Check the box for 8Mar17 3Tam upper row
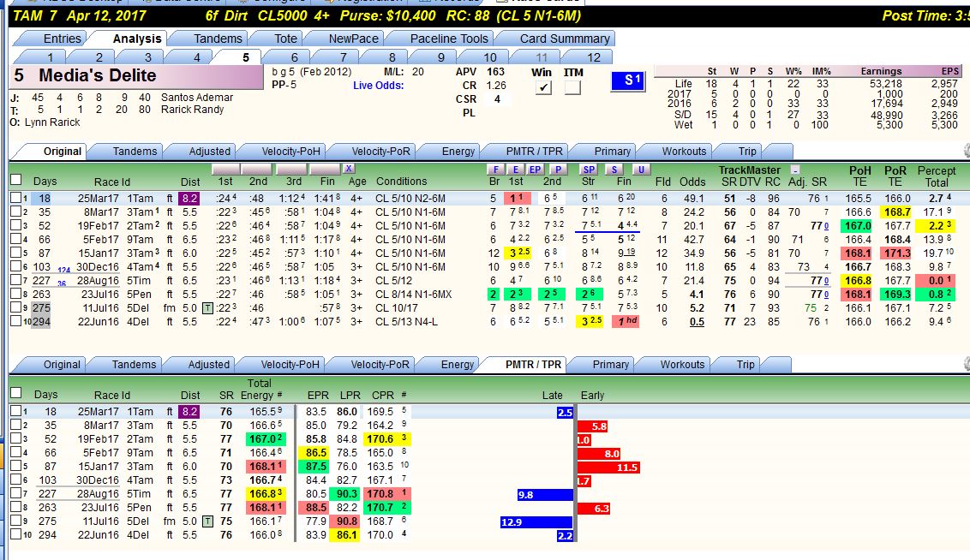This screenshot has height=560, width=970. [16, 211]
